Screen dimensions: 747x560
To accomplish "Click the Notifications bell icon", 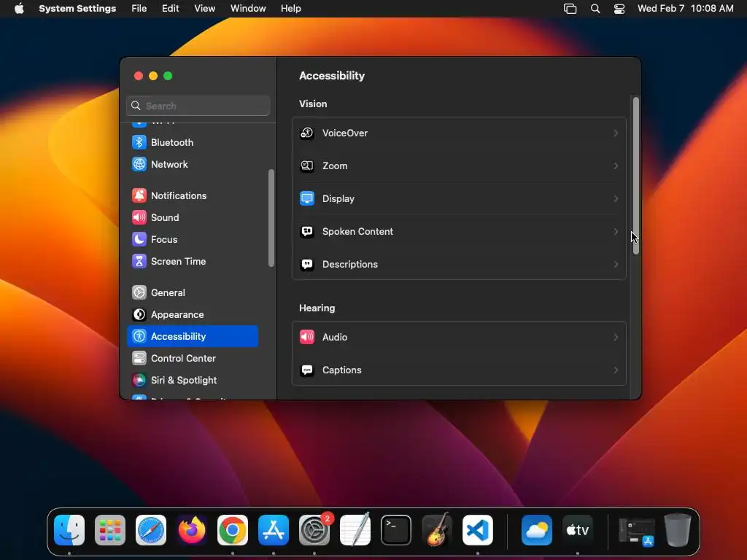I will [139, 195].
